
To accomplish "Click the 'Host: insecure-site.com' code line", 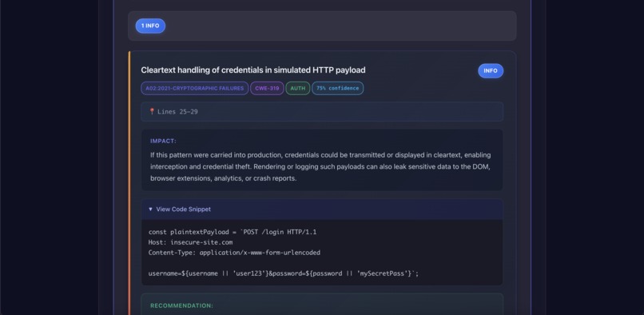I will (x=191, y=242).
